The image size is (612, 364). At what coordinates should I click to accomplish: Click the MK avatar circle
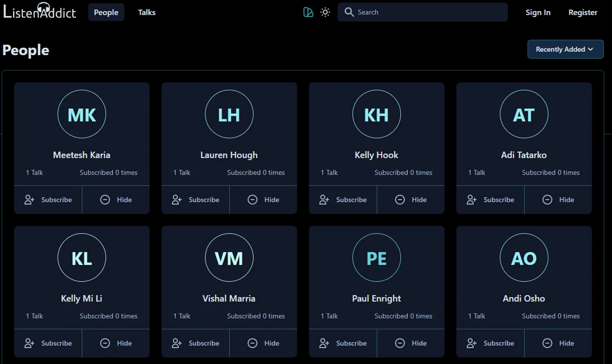pos(82,114)
